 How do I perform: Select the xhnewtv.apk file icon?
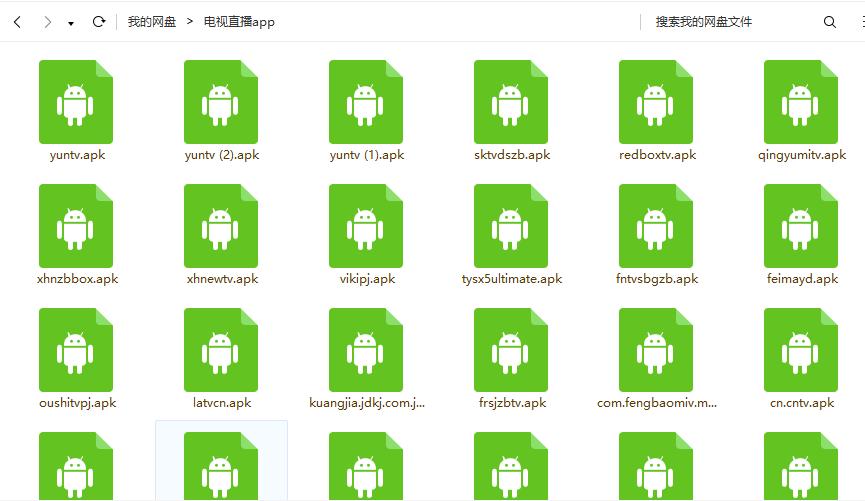[221, 226]
